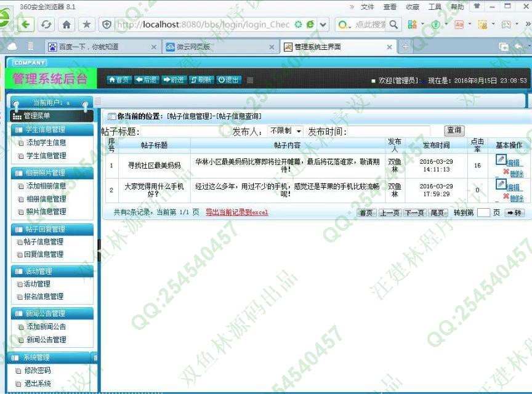
Task: Click the 上一页 pagination button
Action: pyautogui.click(x=390, y=213)
